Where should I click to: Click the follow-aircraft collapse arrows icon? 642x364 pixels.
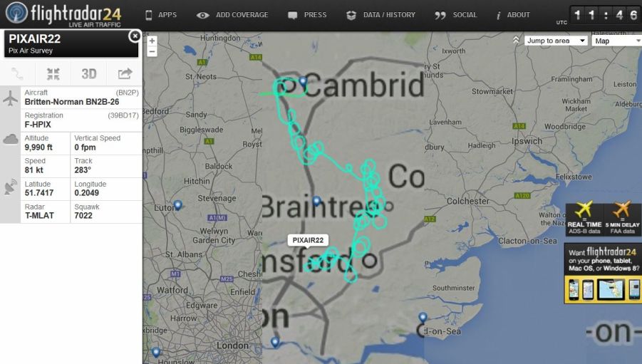(53, 73)
